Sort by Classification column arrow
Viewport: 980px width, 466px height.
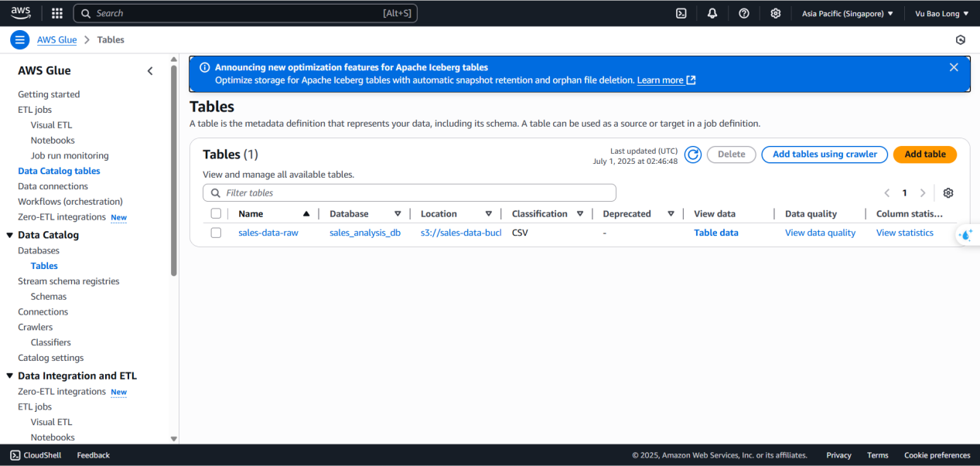580,214
